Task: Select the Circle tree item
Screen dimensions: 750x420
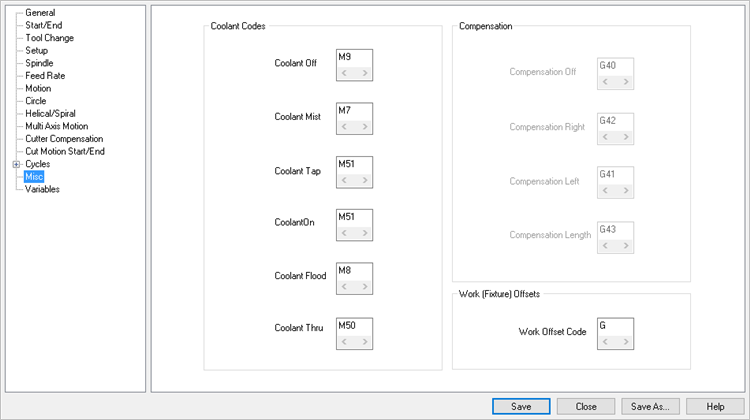Action: click(36, 101)
